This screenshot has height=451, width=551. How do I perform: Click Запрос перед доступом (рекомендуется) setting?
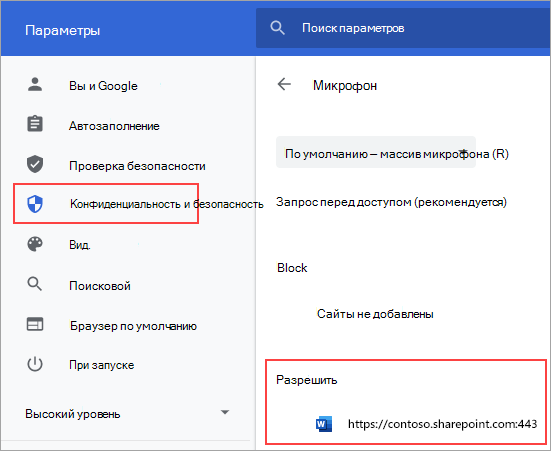(391, 202)
